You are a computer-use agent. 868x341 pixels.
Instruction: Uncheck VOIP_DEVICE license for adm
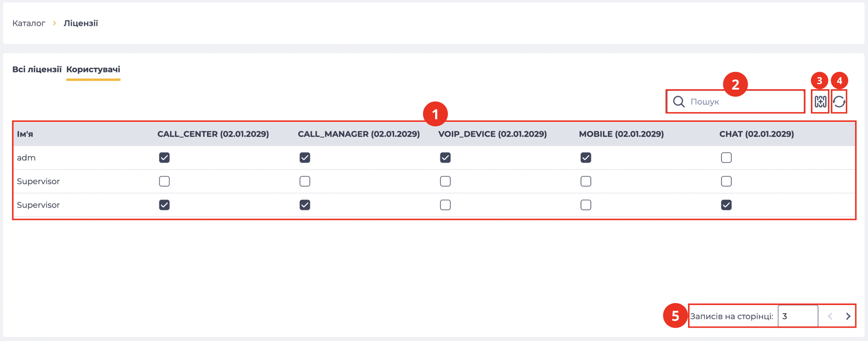point(445,158)
